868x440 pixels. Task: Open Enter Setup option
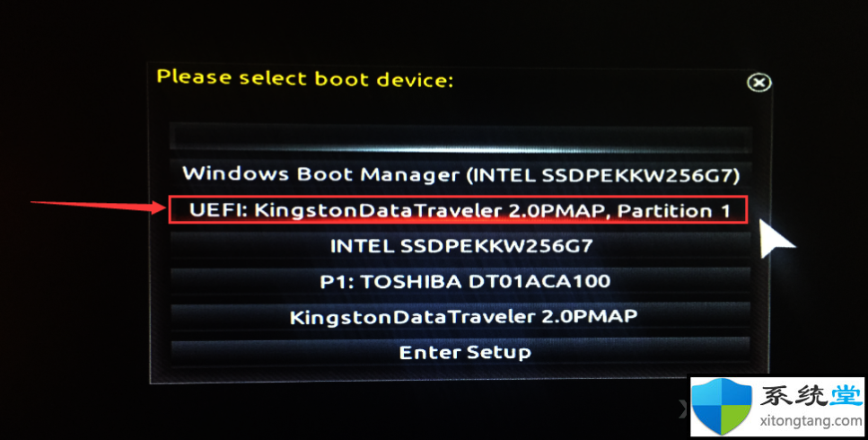tap(460, 352)
